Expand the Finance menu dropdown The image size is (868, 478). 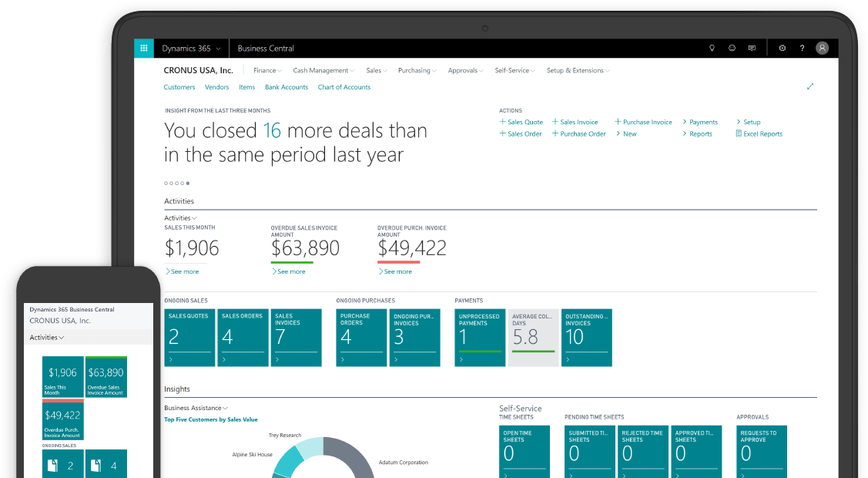click(266, 70)
